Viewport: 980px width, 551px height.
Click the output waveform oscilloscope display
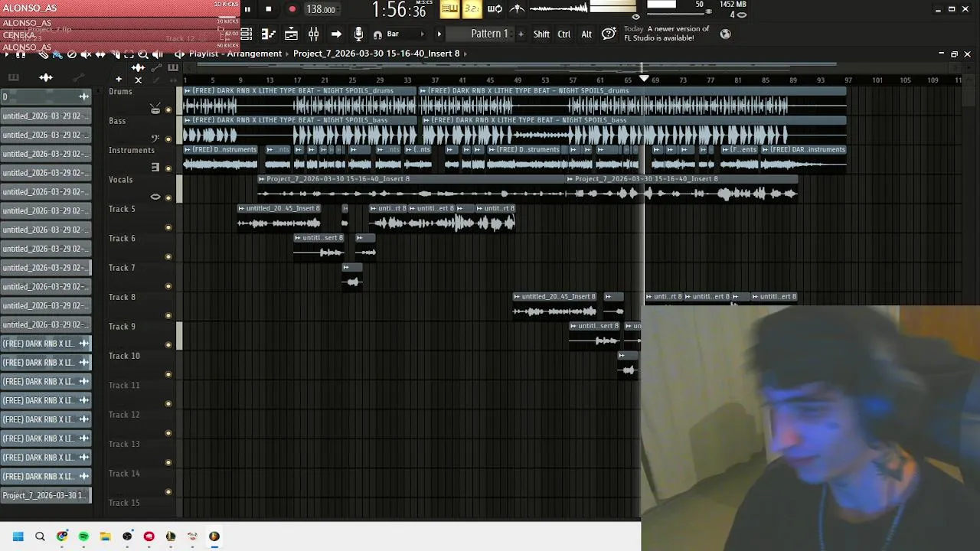[x=558, y=9]
